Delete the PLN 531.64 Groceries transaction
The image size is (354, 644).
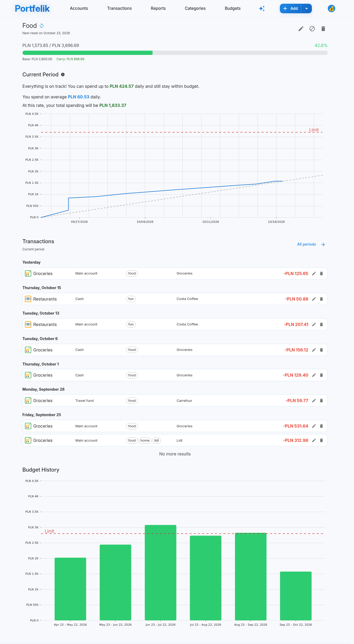[x=321, y=426]
